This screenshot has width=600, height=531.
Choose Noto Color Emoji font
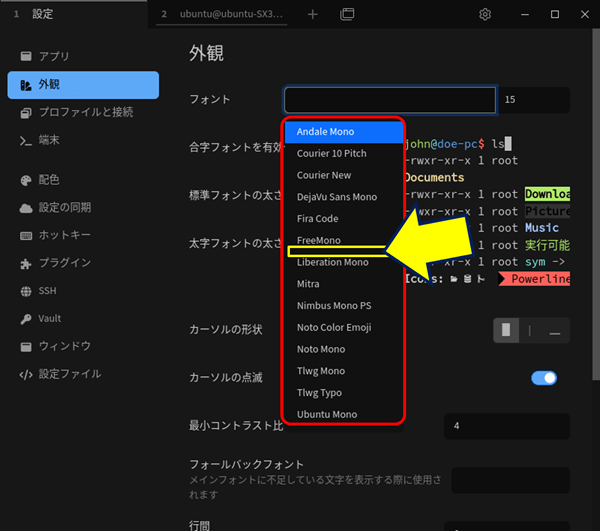[x=344, y=328]
